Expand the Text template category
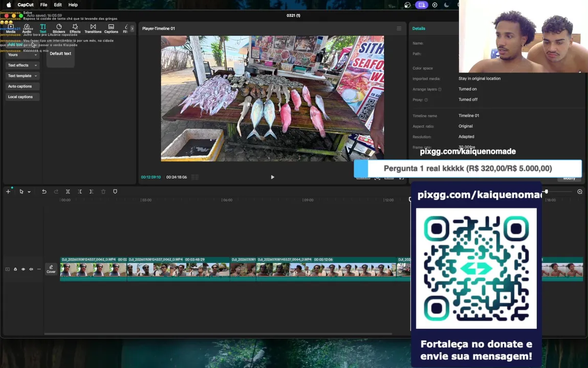 pos(23,76)
